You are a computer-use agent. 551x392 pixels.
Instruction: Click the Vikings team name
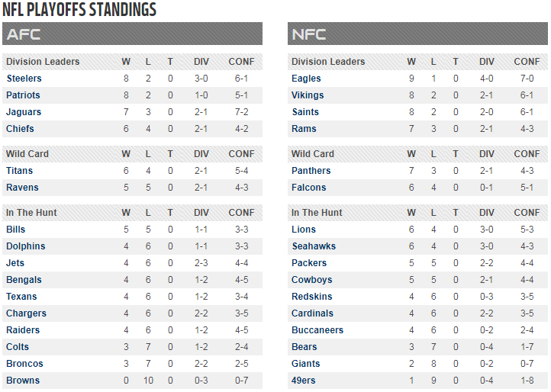pyautogui.click(x=308, y=95)
